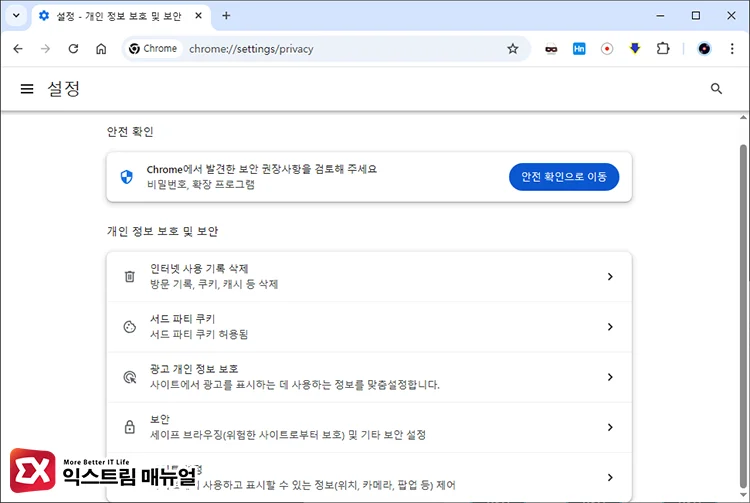Bookmark this page with the star icon

(513, 49)
